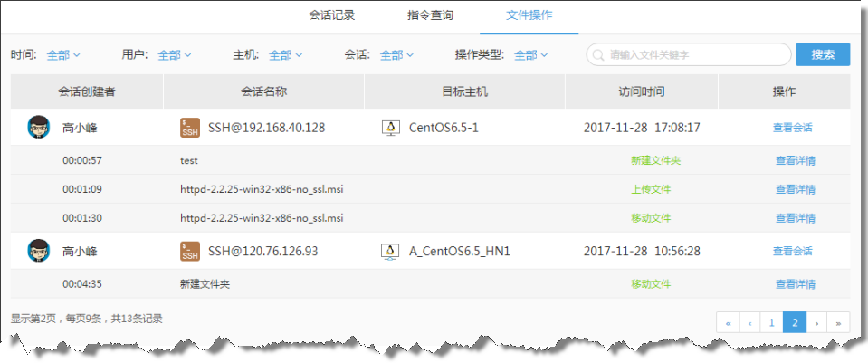This screenshot has height=363, width=868.
Task: Click the user avatar in the second session row
Action: 37,251
